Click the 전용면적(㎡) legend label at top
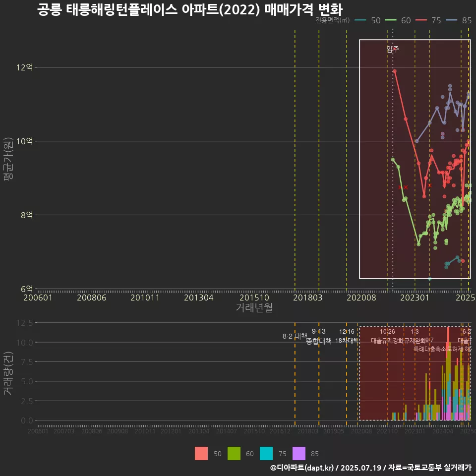 [332, 20]
